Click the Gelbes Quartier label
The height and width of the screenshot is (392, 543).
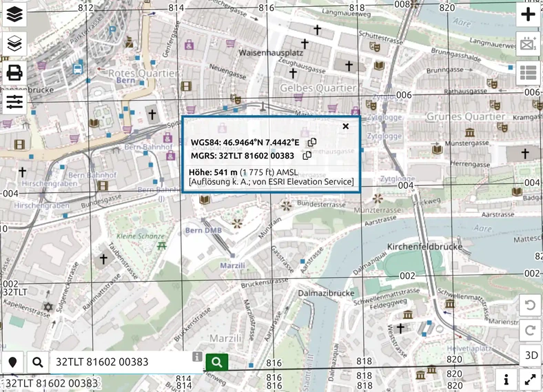(318, 88)
